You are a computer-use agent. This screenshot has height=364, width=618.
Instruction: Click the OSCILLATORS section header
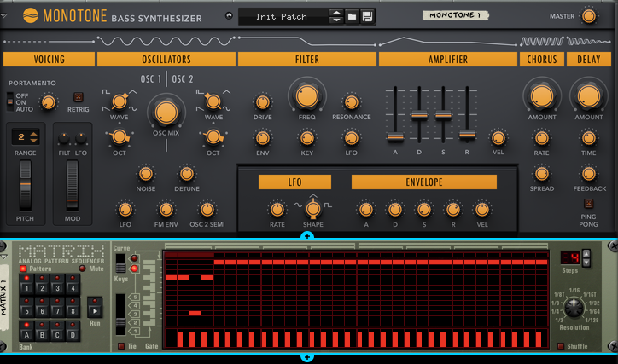pyautogui.click(x=166, y=60)
